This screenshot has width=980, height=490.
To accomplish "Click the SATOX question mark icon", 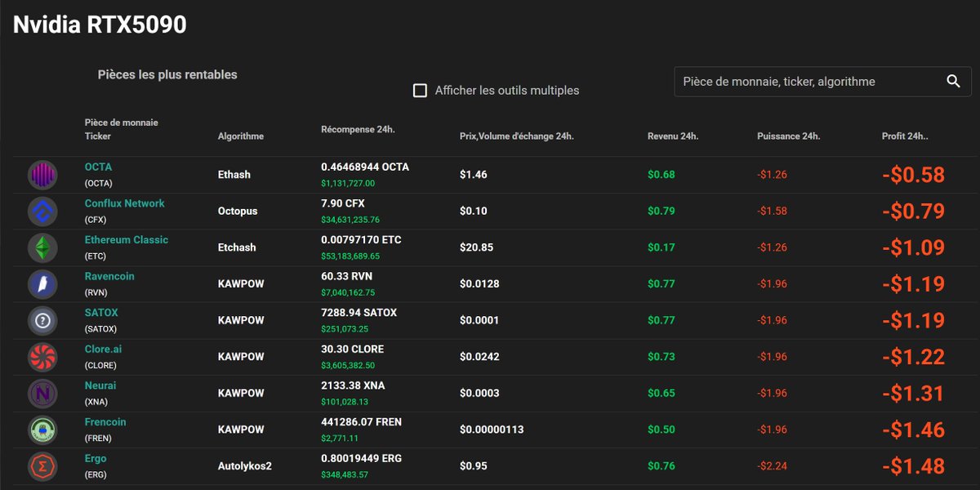I will coord(42,321).
